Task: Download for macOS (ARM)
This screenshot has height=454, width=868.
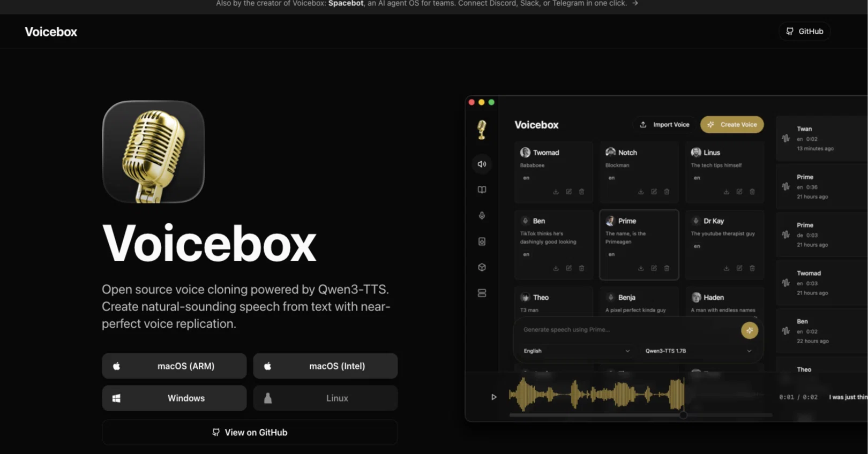Action: tap(174, 366)
